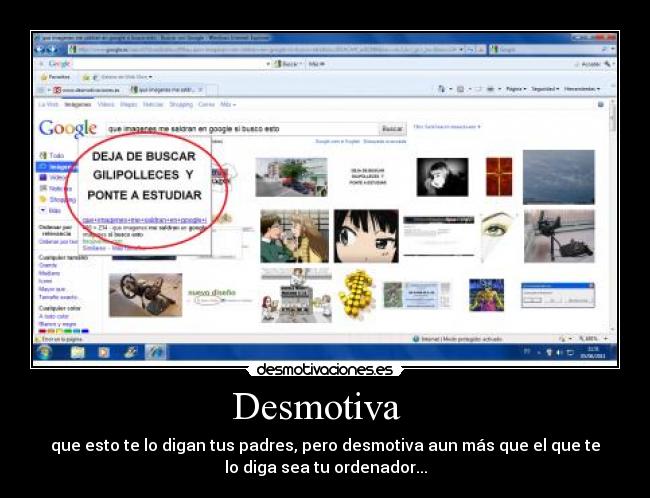Image resolution: width=650 pixels, height=498 pixels.
Task: Click the error warning icon in status bar
Action: click(38, 339)
